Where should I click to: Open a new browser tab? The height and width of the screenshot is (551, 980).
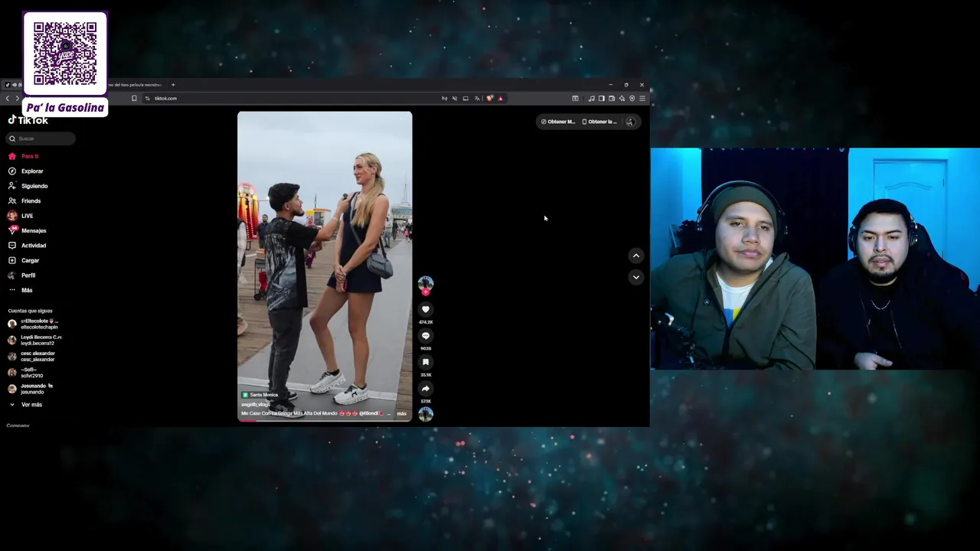pyautogui.click(x=173, y=85)
